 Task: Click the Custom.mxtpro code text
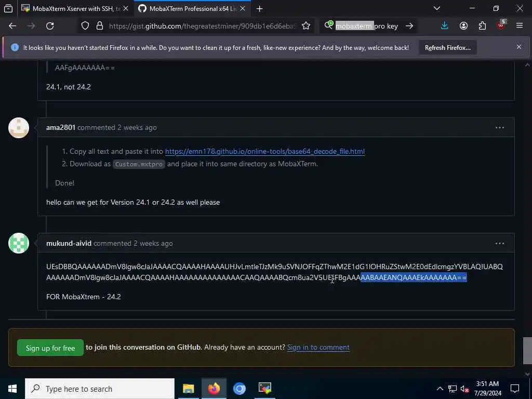point(139,164)
